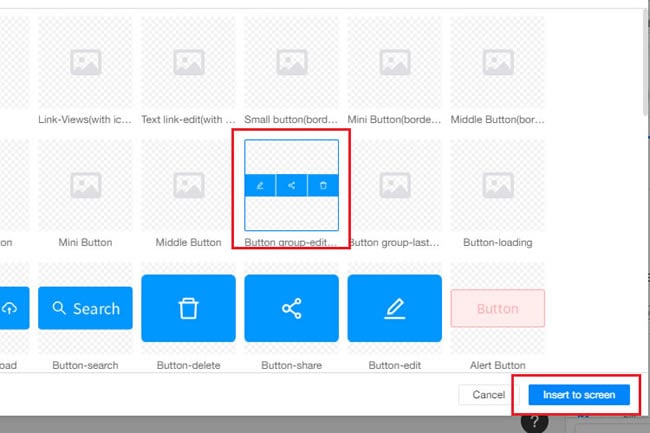Choose the Button-loading thumbnail
The width and height of the screenshot is (650, 433).
(497, 185)
